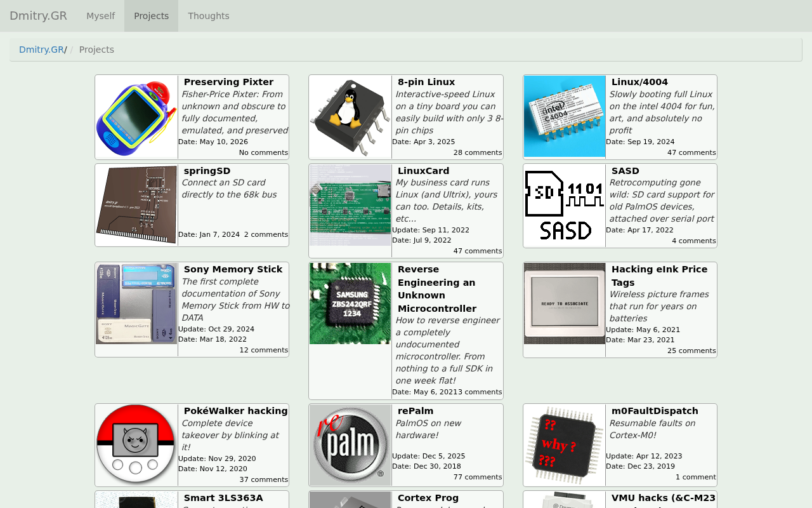812x508 pixels.
Task: Click 'Update: Oct 29, 2024' text
Action: [x=216, y=329]
